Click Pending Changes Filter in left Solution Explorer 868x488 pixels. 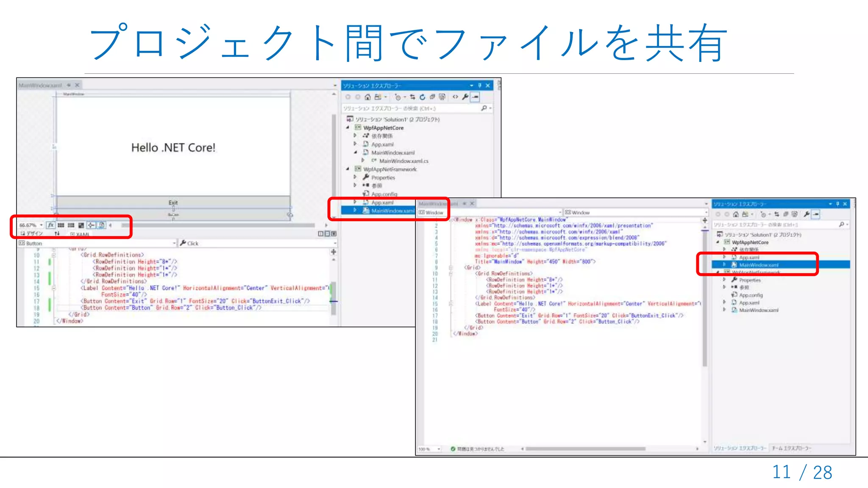[x=398, y=97]
